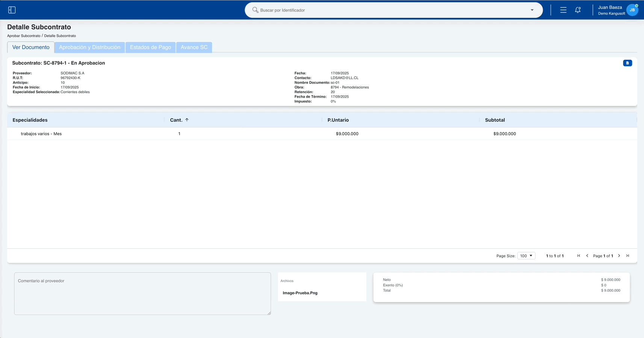Go to previous page arrow
This screenshot has height=338, width=644.
[587, 256]
